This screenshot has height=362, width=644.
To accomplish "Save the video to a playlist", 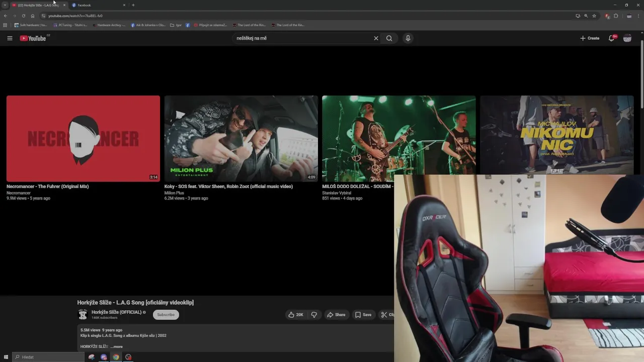I will coord(363,315).
